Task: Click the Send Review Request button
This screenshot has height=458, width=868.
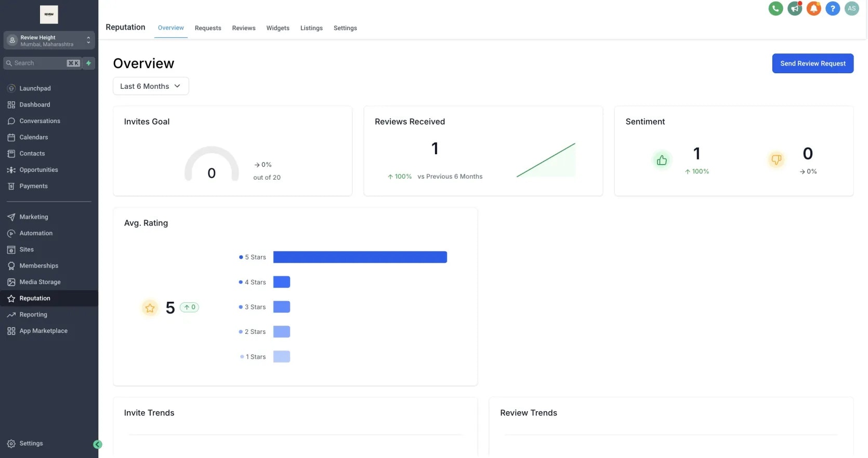Action: click(812, 63)
